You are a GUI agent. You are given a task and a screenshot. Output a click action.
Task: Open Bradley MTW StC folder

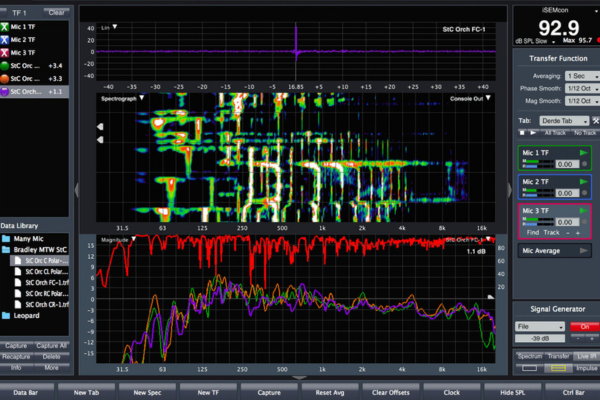34,250
